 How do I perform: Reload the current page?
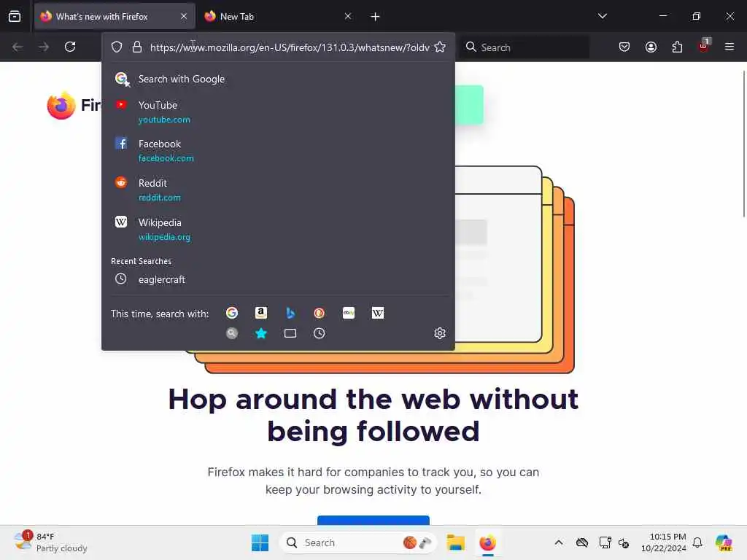(x=70, y=47)
